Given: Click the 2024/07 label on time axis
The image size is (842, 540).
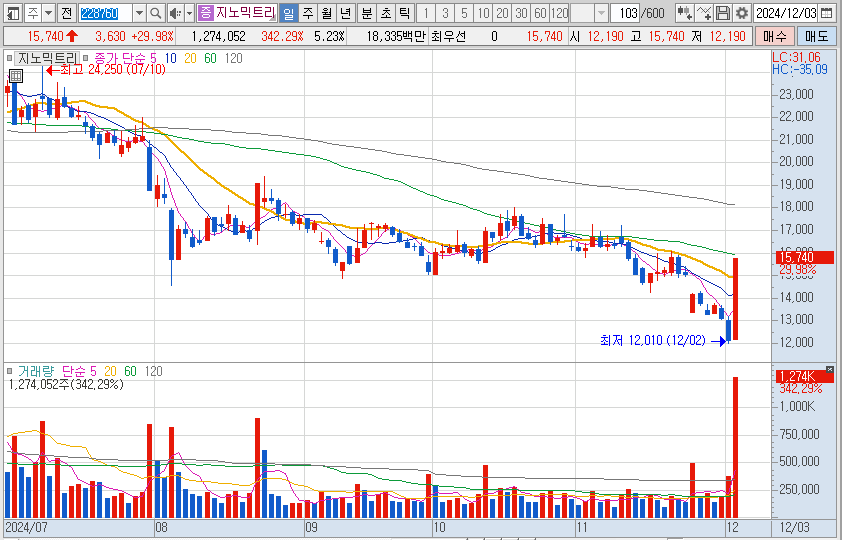Looking at the screenshot, I should (26, 527).
